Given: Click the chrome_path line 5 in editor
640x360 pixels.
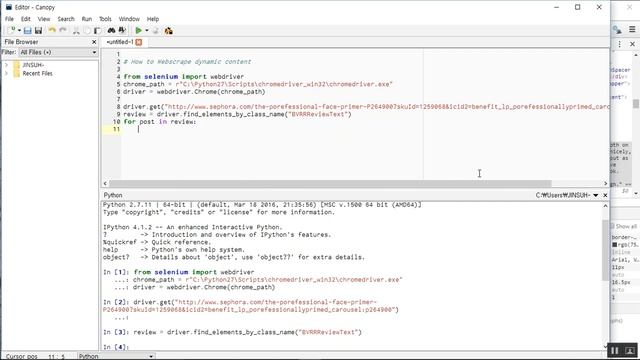Looking at the screenshot, I should pyautogui.click(x=258, y=84).
